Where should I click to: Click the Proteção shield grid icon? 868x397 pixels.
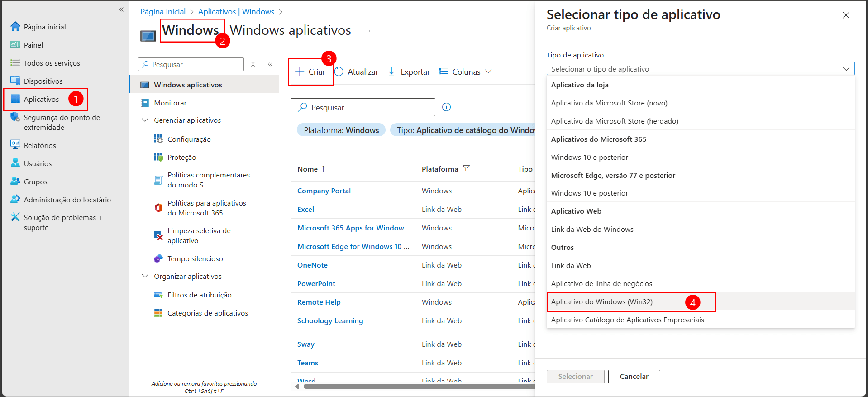tap(158, 157)
